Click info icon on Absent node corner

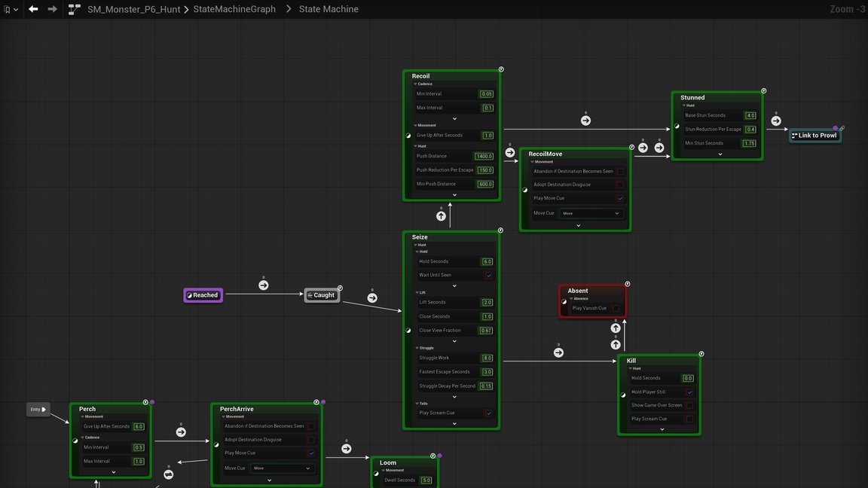(x=627, y=284)
